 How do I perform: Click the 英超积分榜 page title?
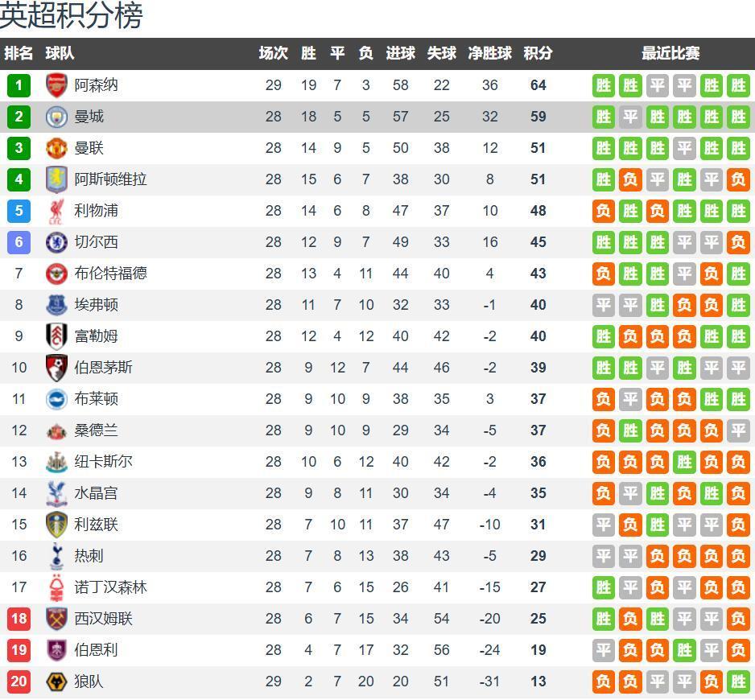[x=71, y=16]
